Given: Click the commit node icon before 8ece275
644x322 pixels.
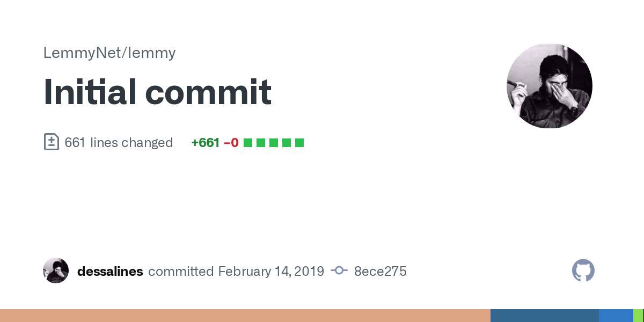Looking at the screenshot, I should [339, 271].
